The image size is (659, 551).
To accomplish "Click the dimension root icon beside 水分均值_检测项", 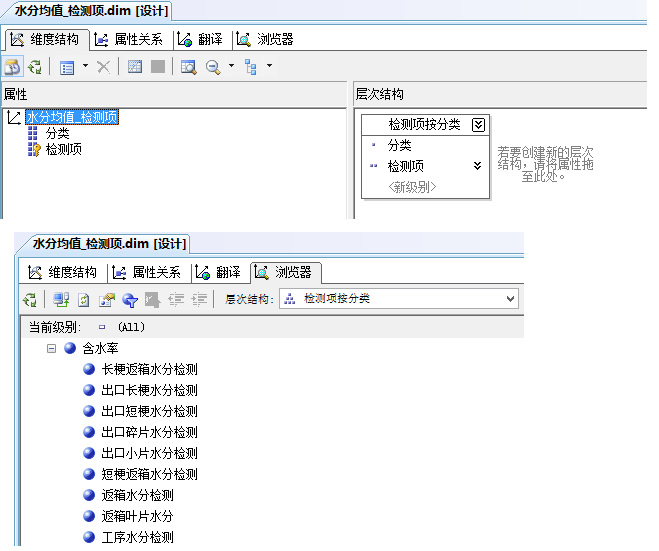I will (14, 117).
